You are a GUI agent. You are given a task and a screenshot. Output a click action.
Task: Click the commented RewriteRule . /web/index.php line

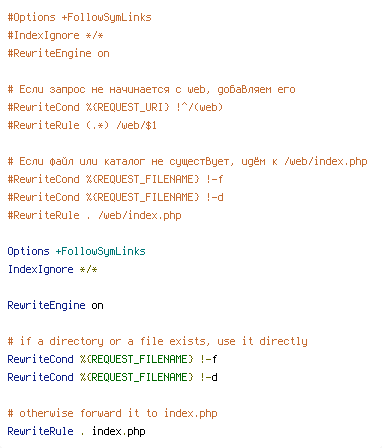click(x=94, y=215)
